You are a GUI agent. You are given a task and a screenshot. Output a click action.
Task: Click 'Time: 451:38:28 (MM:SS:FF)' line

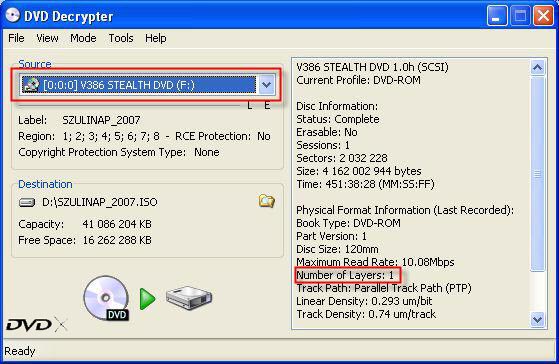[x=365, y=184]
